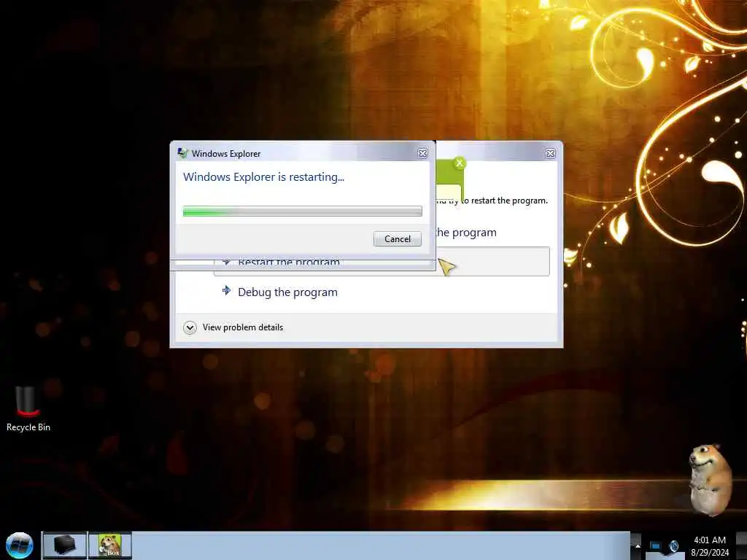The height and width of the screenshot is (560, 747).
Task: Click the Debug the program arrow icon
Action: 226,290
